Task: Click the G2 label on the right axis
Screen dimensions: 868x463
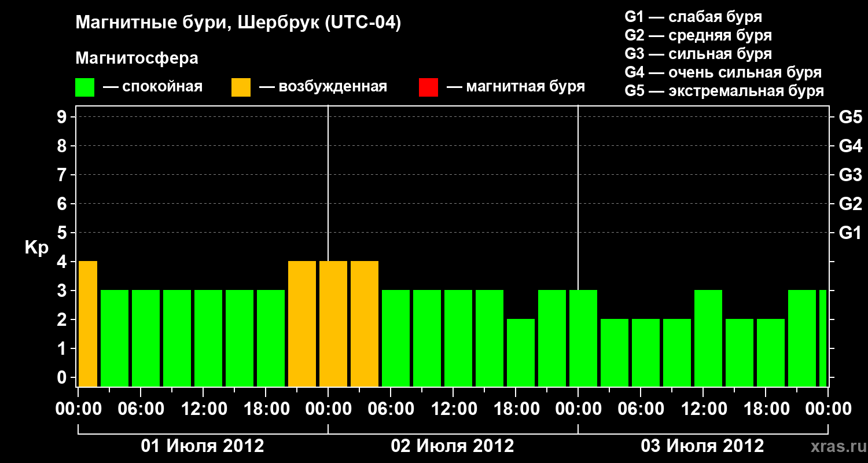Action: coord(851,204)
